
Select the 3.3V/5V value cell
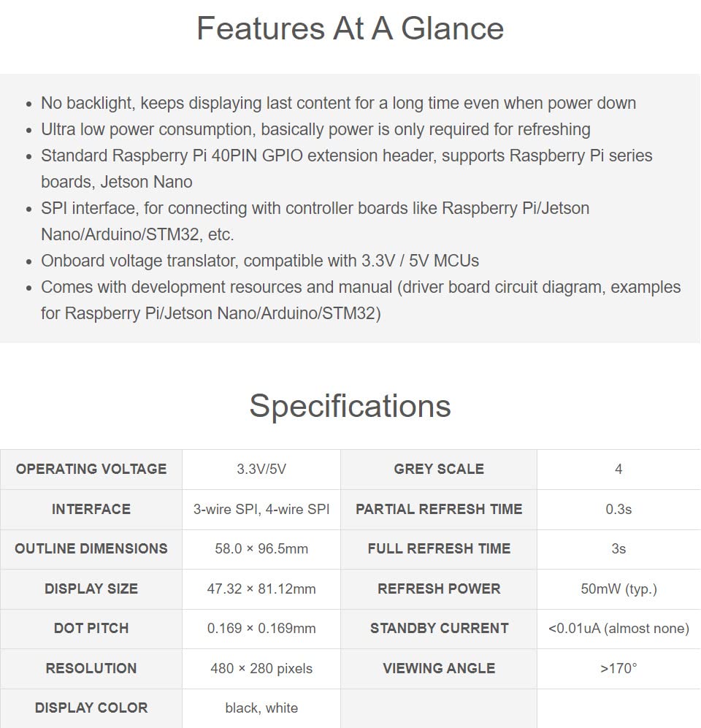(x=261, y=469)
